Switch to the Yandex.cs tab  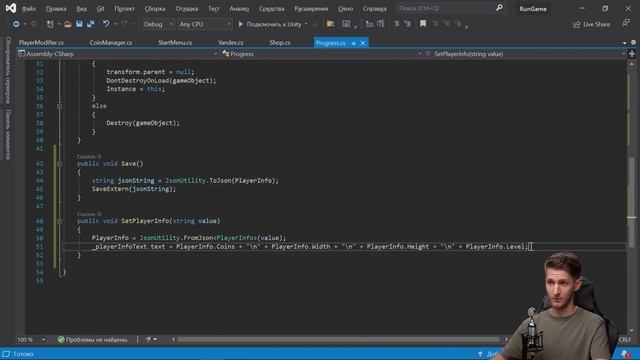230,42
